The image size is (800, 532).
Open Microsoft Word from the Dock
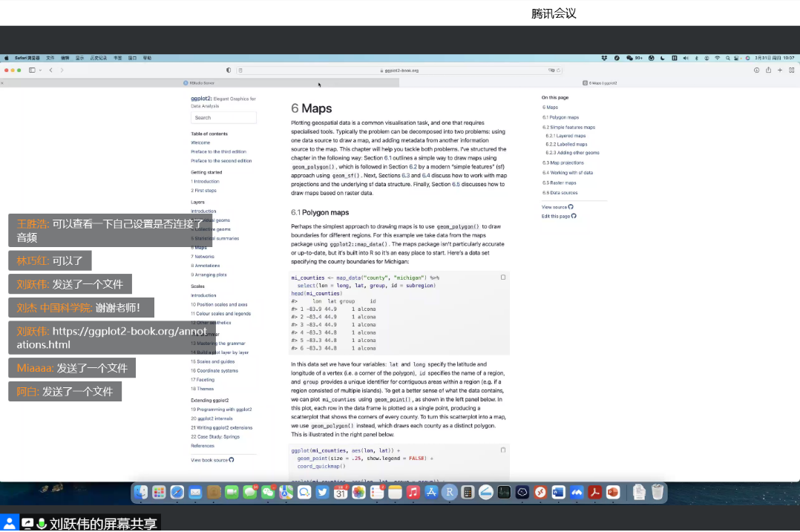click(x=558, y=492)
